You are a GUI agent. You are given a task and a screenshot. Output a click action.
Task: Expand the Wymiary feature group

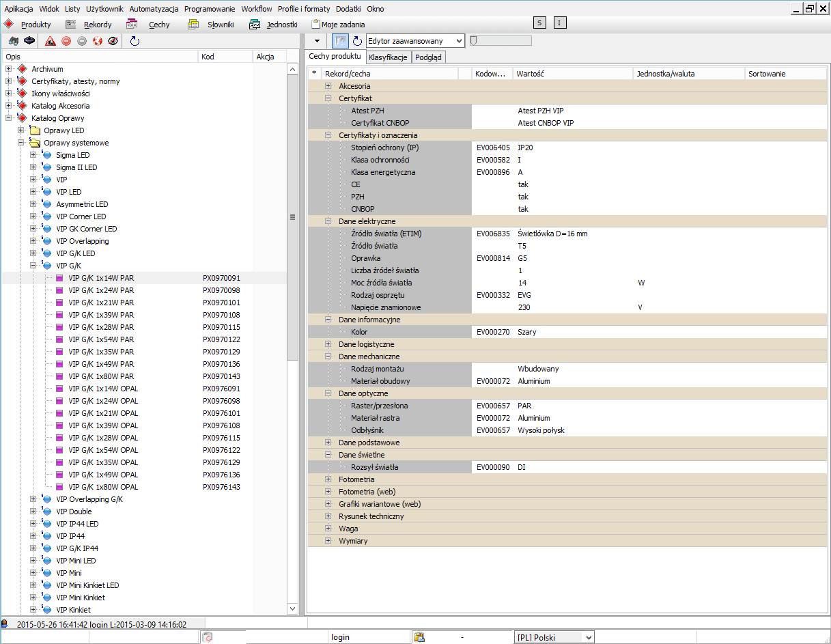tap(328, 541)
